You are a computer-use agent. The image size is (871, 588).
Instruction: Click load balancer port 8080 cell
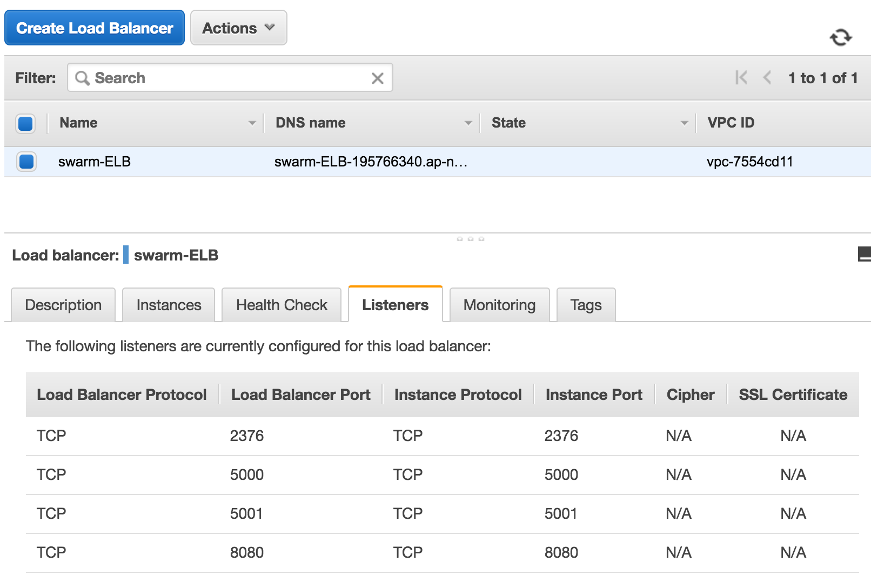(247, 552)
